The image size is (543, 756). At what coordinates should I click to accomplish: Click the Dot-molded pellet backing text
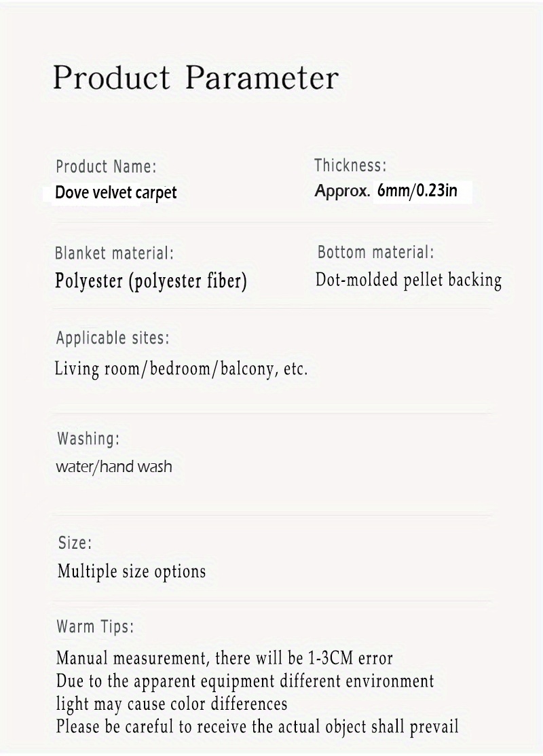[409, 280]
